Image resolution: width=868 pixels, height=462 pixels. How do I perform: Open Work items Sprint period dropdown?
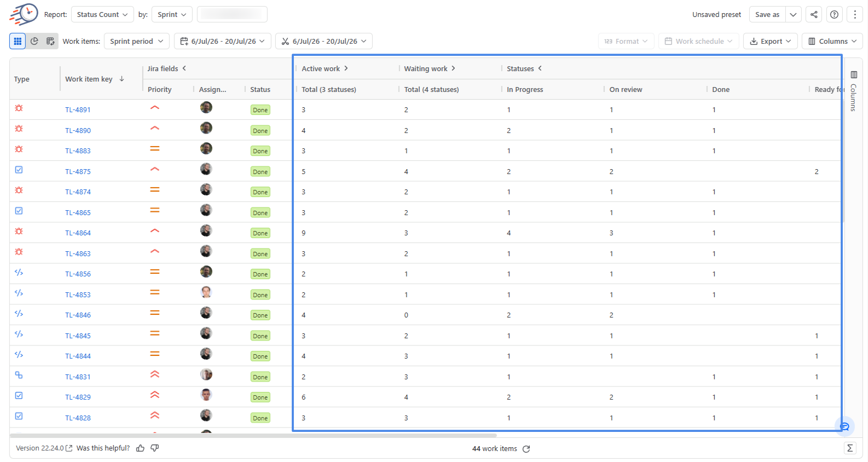(x=137, y=41)
